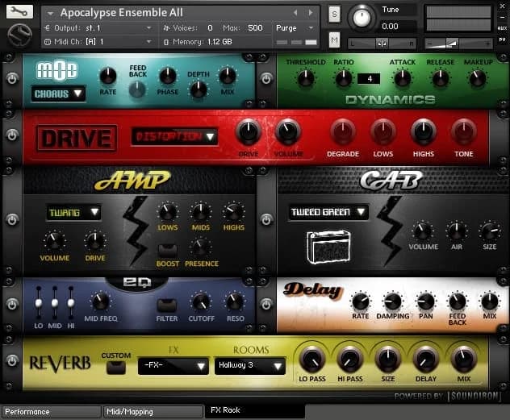The image size is (510, 420).
Task: Expand the Tweed Green cabinet dropdown
Action: click(x=328, y=212)
